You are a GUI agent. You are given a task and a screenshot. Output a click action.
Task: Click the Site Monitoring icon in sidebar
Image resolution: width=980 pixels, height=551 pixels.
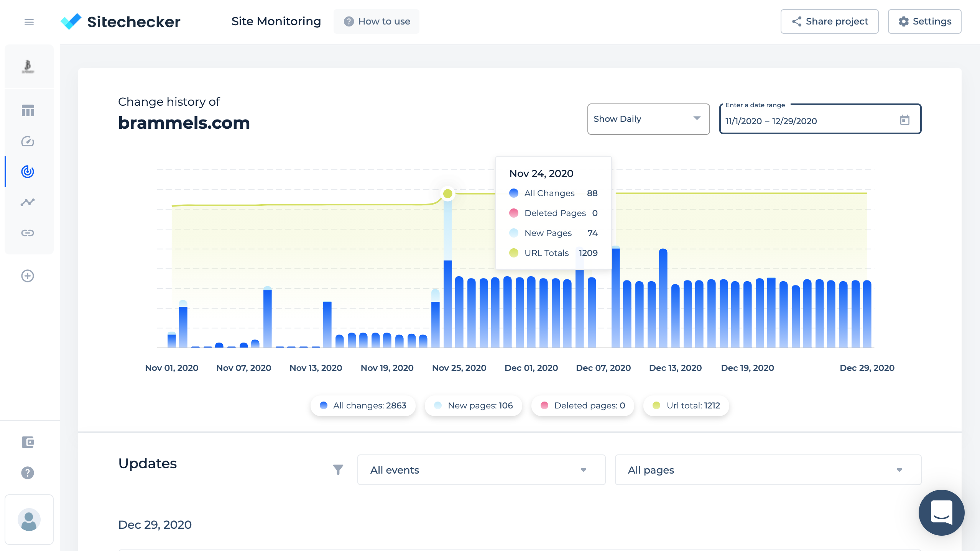pyautogui.click(x=27, y=172)
